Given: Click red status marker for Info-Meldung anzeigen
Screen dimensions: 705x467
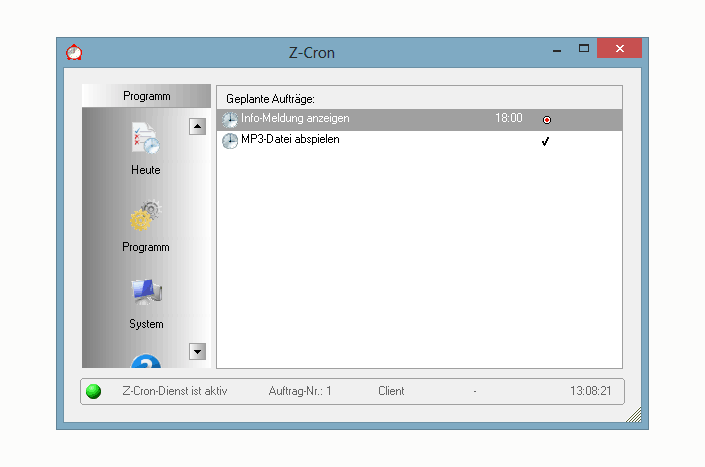Looking at the screenshot, I should [x=547, y=120].
